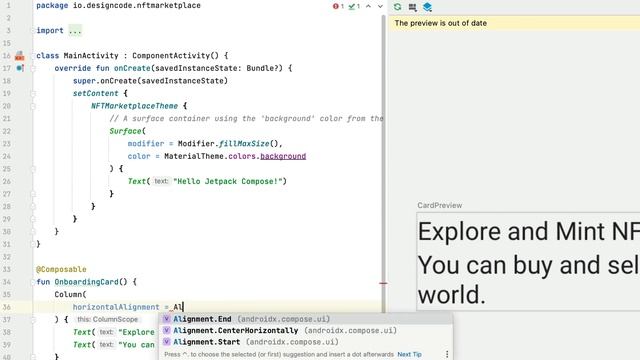Click the editor vertical scrollbar
This screenshot has height=360, width=640.
coord(383,163)
